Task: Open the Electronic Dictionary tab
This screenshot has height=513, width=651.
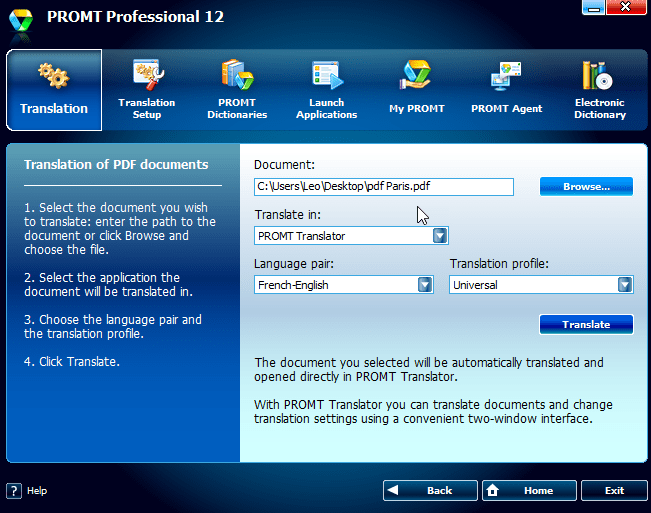Action: (x=600, y=90)
